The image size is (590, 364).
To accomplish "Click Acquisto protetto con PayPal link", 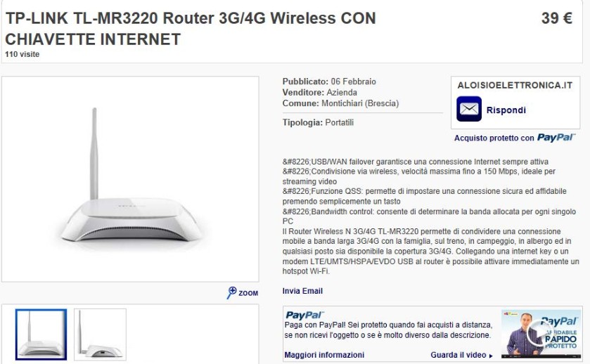I will pyautogui.click(x=515, y=138).
